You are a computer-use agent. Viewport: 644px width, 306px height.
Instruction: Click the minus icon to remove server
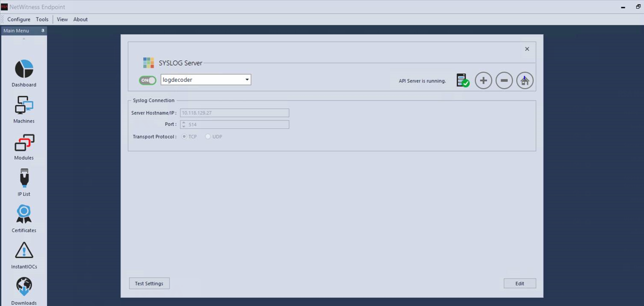(504, 80)
